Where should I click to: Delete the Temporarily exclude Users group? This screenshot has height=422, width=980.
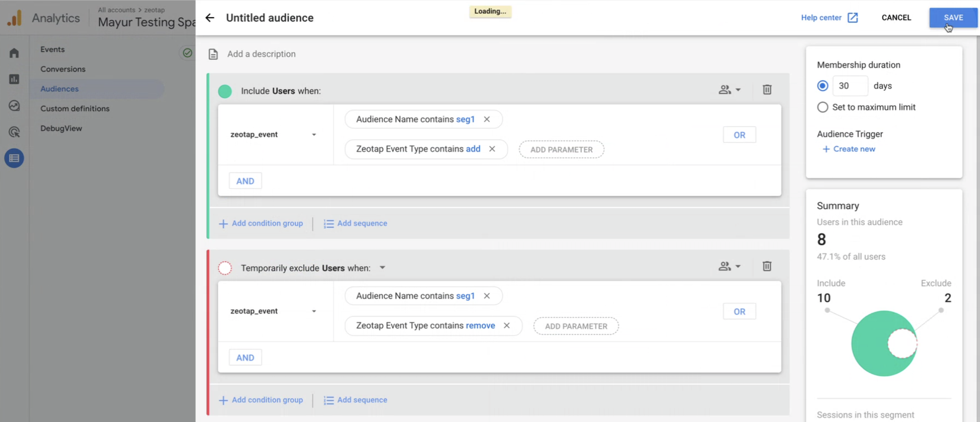tap(767, 266)
